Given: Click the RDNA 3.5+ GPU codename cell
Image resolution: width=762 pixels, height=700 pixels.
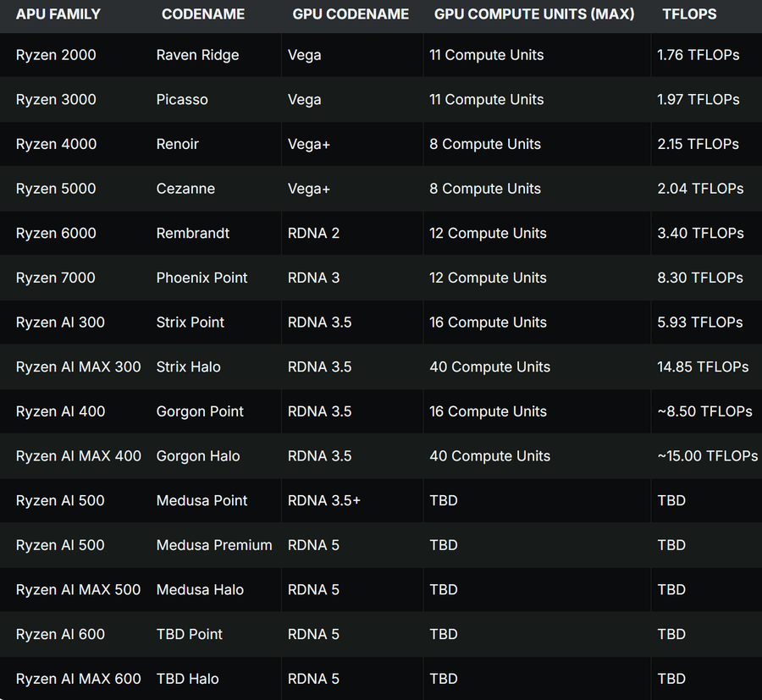Looking at the screenshot, I should tap(323, 500).
